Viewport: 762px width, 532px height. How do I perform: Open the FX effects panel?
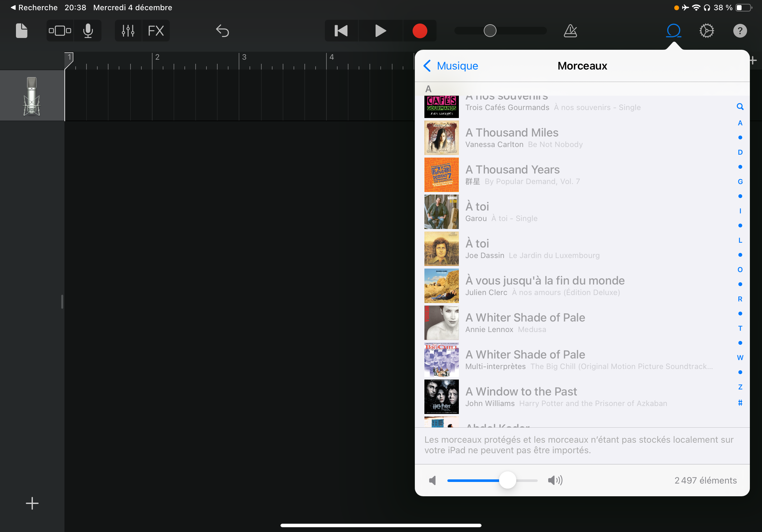[156, 31]
